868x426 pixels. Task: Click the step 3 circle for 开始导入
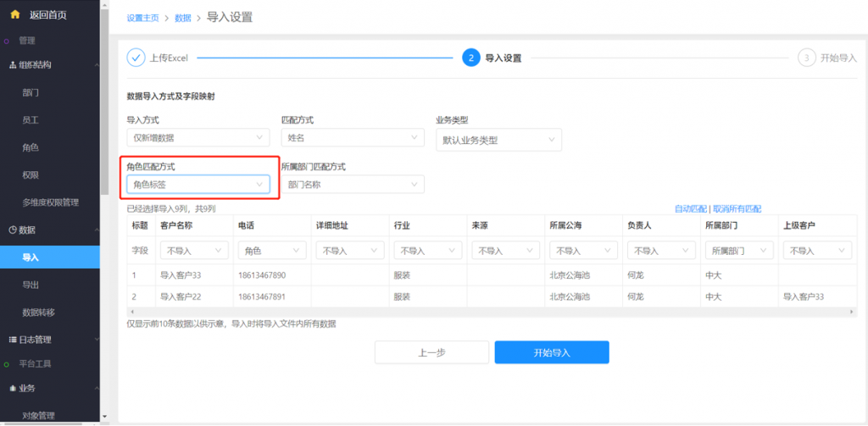tap(807, 58)
